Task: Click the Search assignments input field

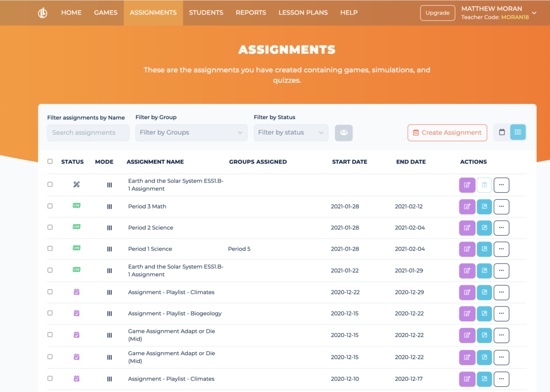Action: (87, 133)
